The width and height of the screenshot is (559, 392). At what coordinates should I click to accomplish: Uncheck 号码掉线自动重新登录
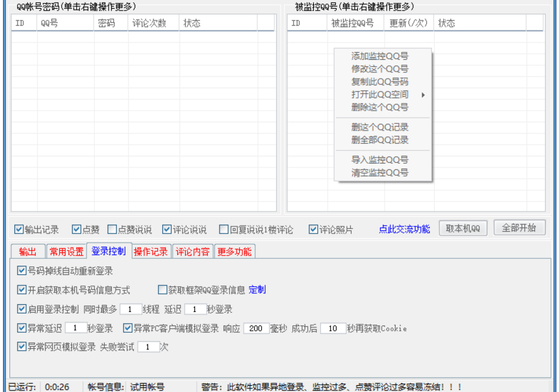pyautogui.click(x=22, y=271)
